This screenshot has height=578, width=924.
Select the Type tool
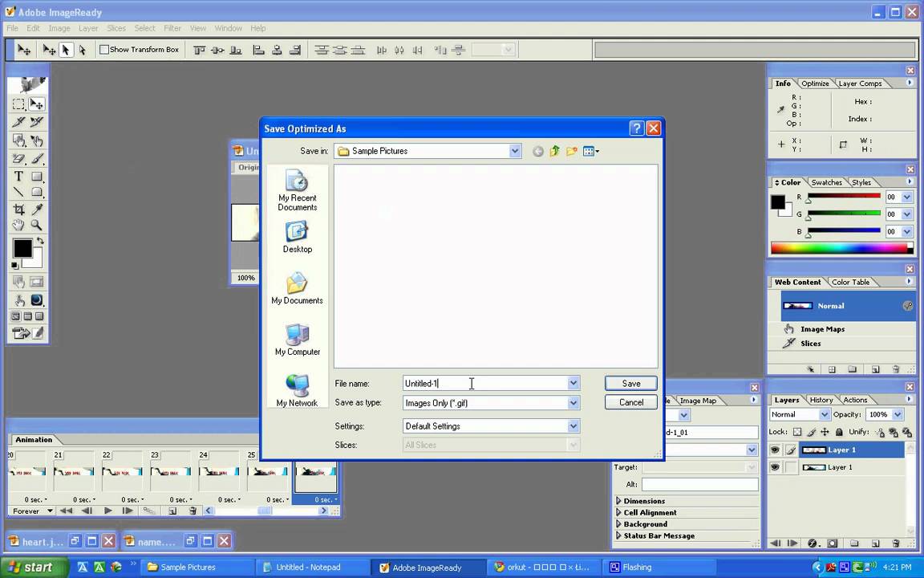click(19, 177)
